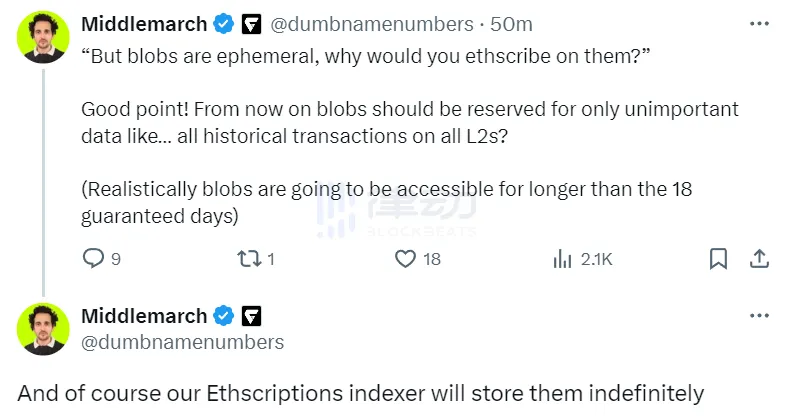Open Middlemarch avatar on first tweet

44,38
